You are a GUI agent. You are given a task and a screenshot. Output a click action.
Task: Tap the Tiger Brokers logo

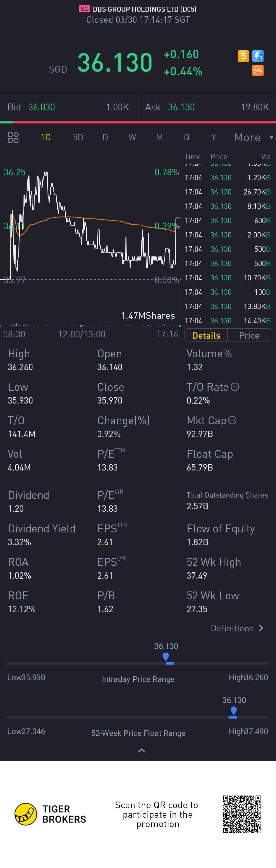point(50,814)
